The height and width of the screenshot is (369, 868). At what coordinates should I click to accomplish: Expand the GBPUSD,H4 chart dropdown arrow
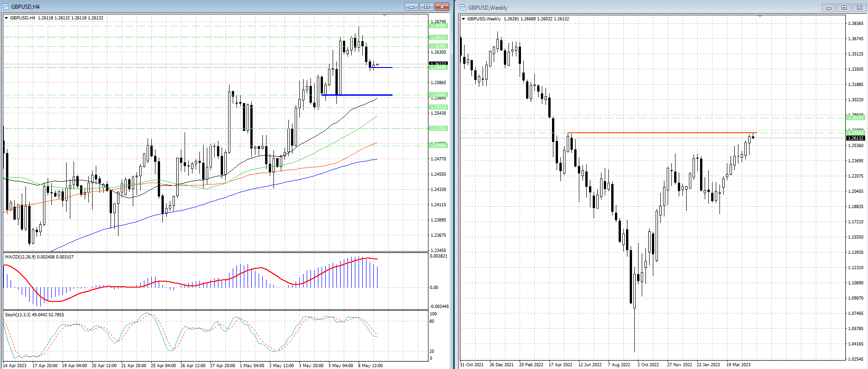pyautogui.click(x=6, y=18)
